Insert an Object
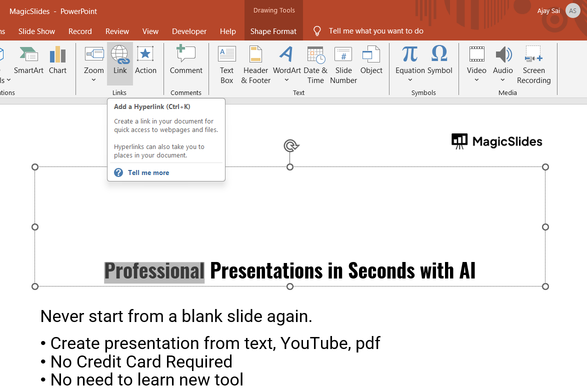Image resolution: width=587 pixels, height=392 pixels. click(371, 60)
